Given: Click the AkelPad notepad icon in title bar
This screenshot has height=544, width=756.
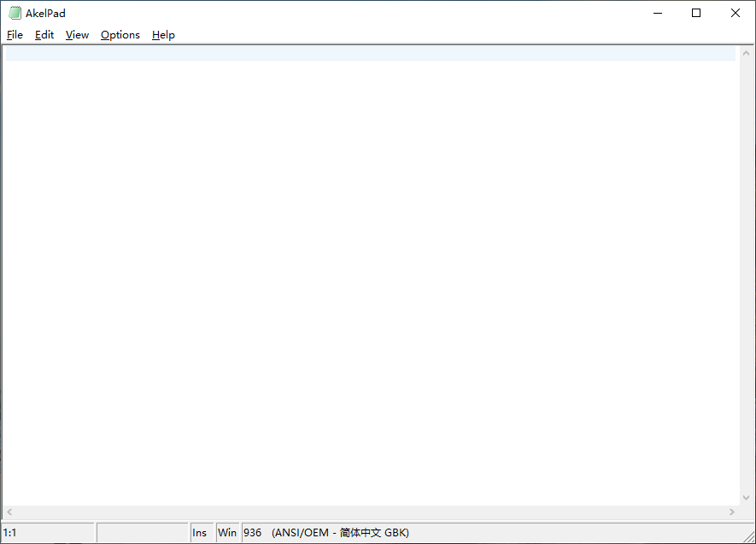Looking at the screenshot, I should coord(15,13).
